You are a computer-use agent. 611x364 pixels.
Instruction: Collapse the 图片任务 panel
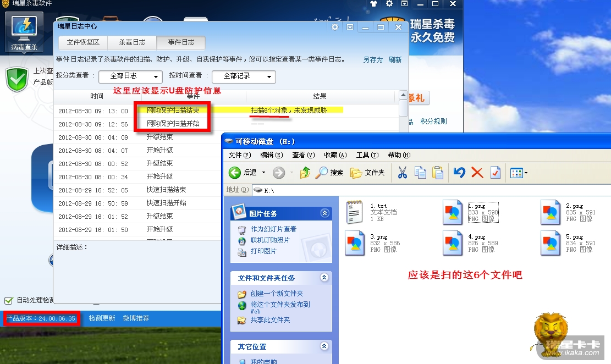tap(324, 213)
